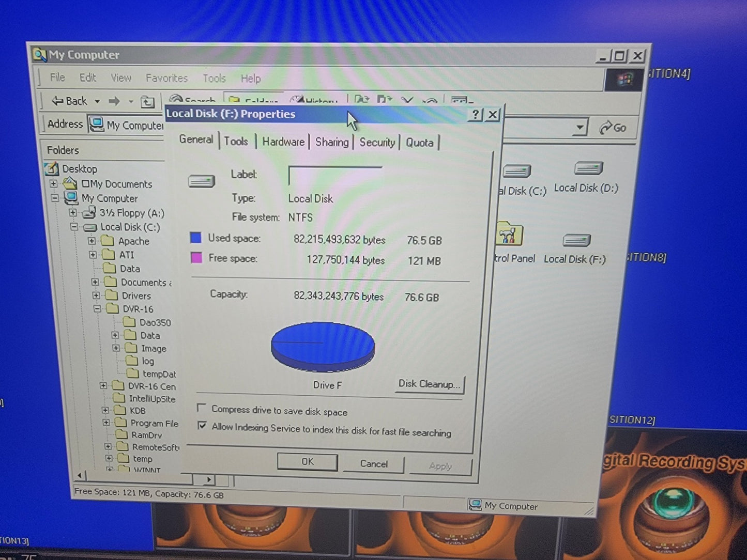Image resolution: width=747 pixels, height=560 pixels.
Task: Expand the 3½ Floppy (A:) node
Action: (x=73, y=213)
